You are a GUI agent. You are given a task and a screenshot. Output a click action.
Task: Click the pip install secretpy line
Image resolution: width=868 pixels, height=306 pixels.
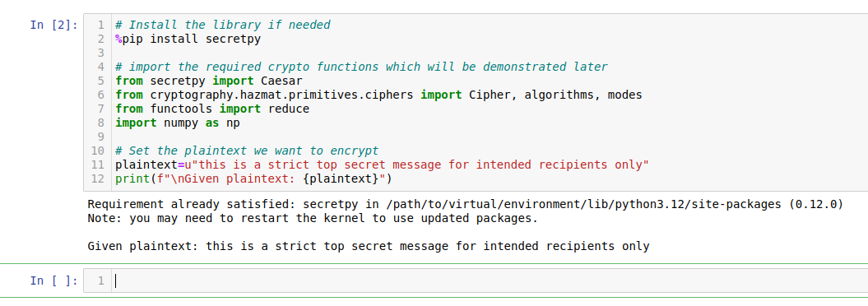pos(188,39)
